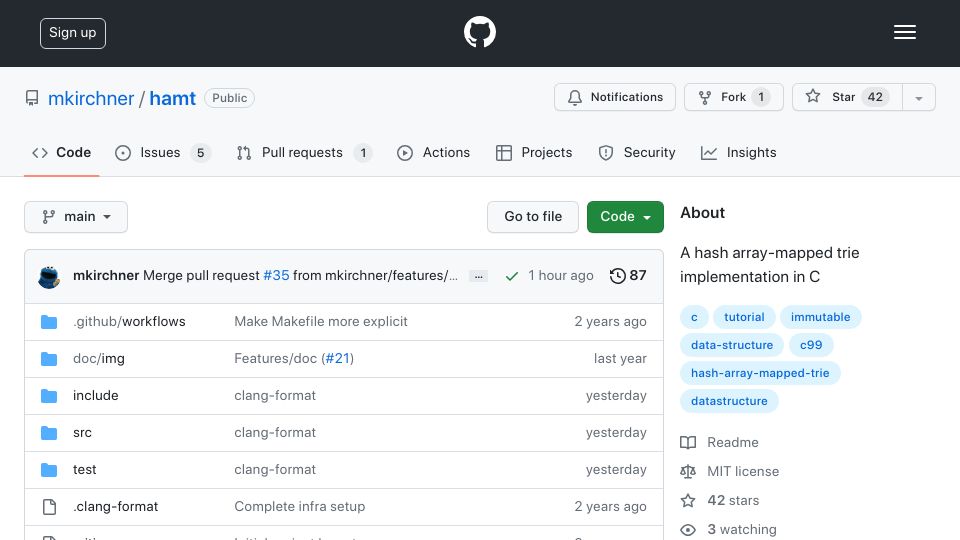Viewport: 960px width, 540px height.
Task: Open the 'Make Makefile more explicit' commit
Action: [321, 321]
